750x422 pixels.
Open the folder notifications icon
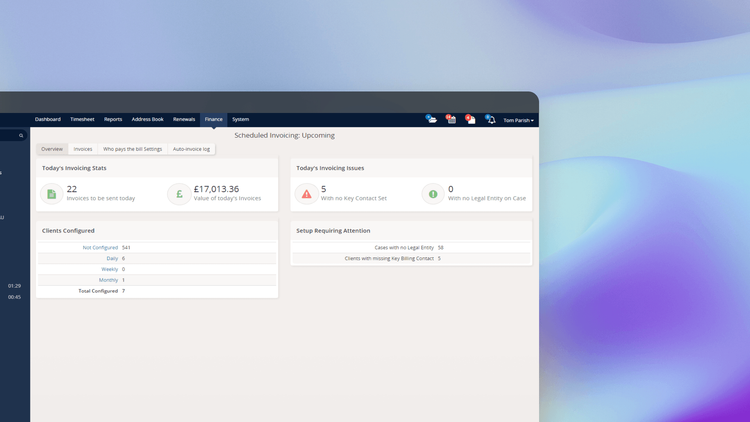pos(431,120)
